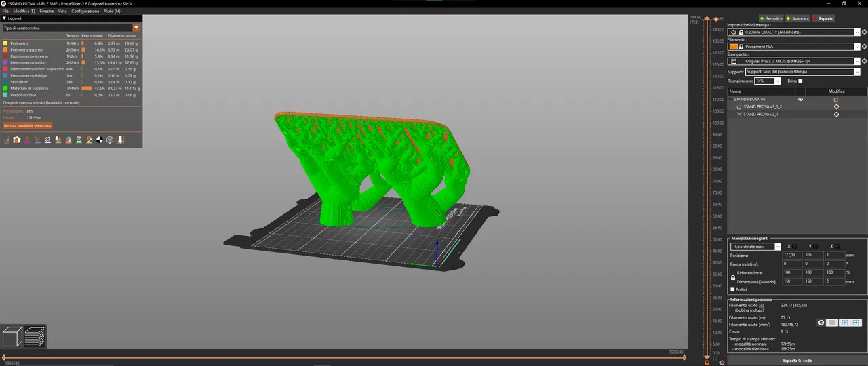Toggle Materiale di supporto feature visibility
868x366 pixels.
pos(5,88)
